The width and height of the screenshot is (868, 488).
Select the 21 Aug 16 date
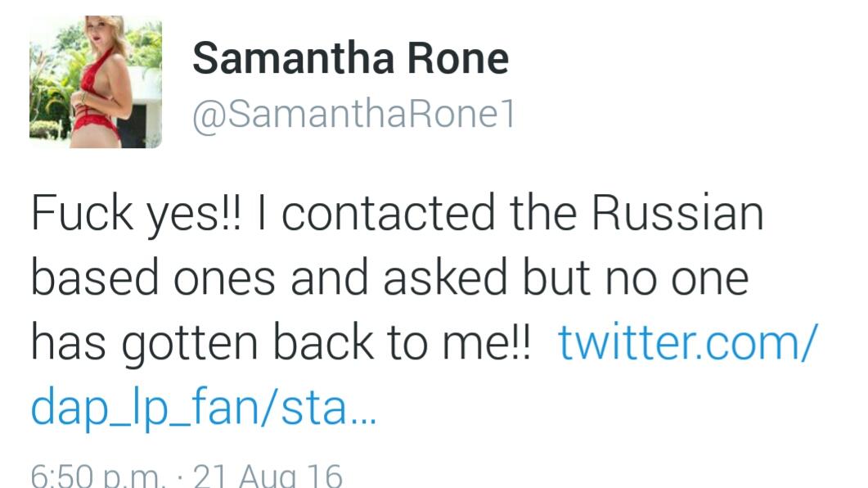coord(267,476)
